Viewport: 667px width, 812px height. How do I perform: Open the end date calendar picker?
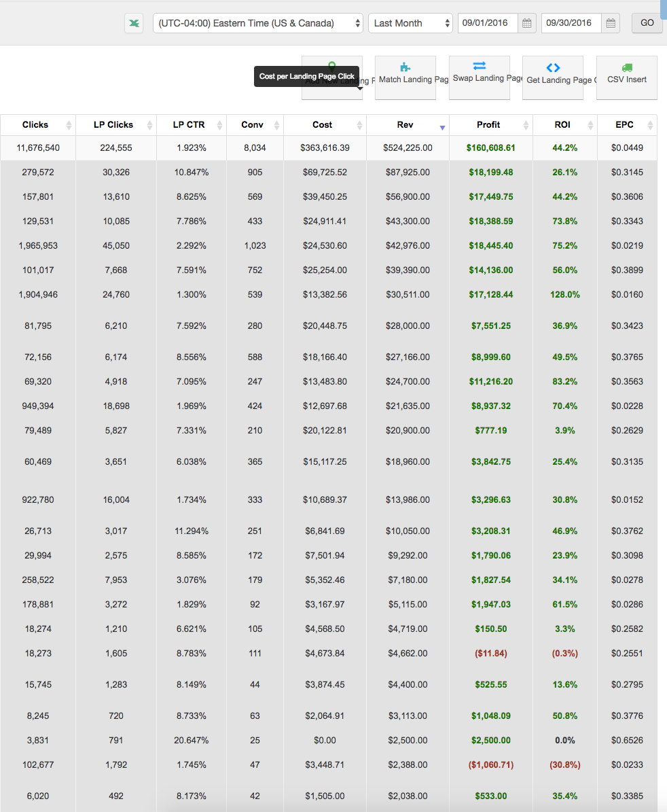[x=611, y=24]
